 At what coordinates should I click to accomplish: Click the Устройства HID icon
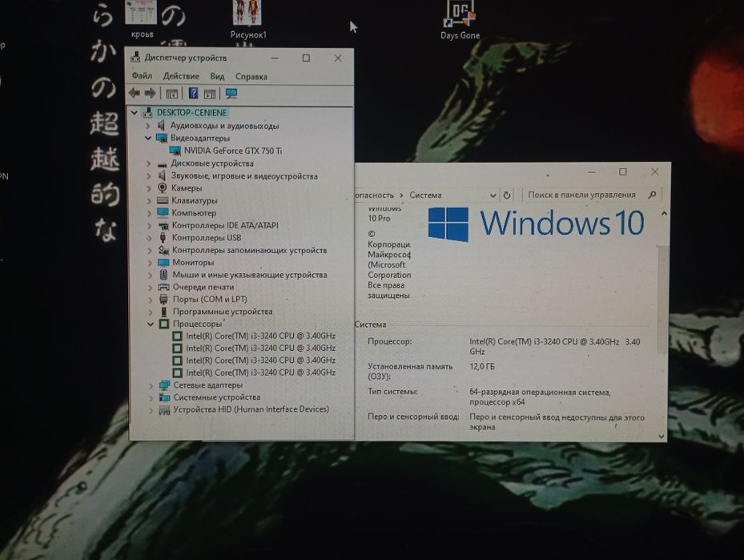(165, 409)
